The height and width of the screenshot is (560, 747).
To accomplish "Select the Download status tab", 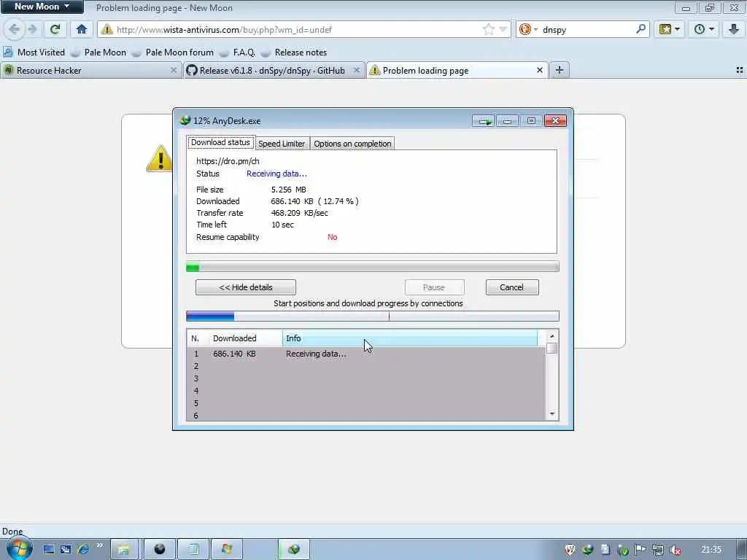I will tap(220, 142).
